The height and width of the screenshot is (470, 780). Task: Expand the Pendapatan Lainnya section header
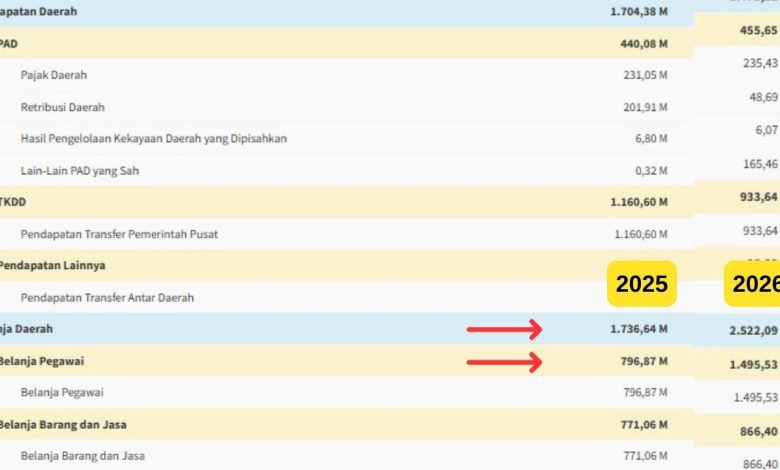(53, 266)
